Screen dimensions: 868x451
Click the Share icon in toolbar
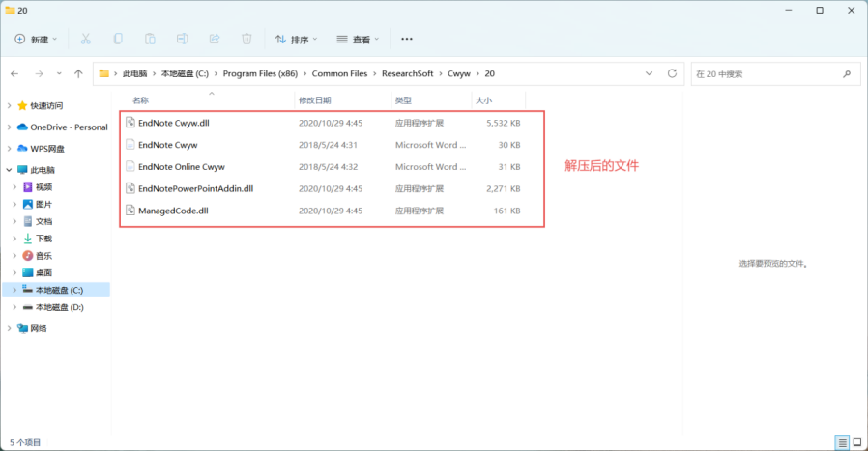click(215, 39)
